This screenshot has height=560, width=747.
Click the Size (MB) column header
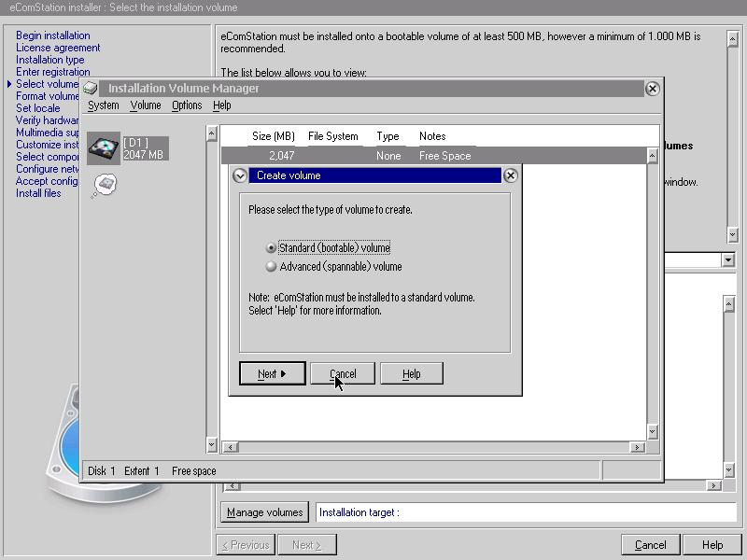(x=274, y=136)
